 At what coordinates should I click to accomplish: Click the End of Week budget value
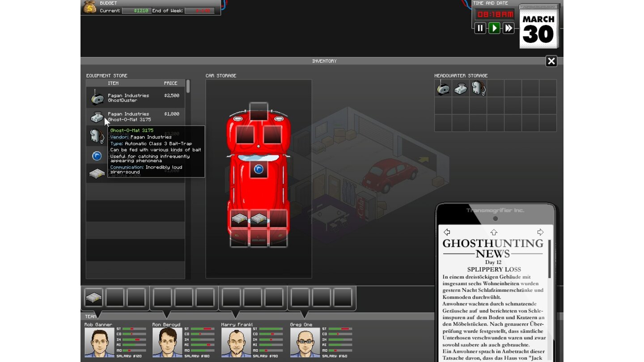(x=199, y=11)
